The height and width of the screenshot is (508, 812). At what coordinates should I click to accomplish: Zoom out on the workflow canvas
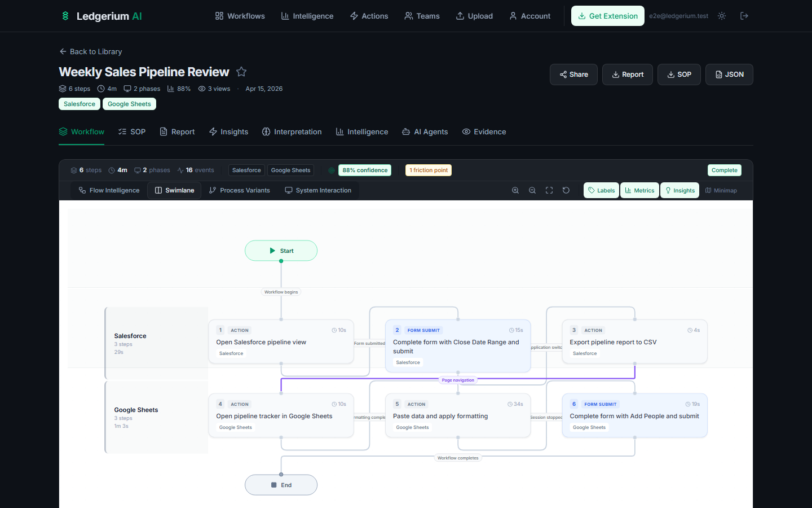[x=532, y=191]
